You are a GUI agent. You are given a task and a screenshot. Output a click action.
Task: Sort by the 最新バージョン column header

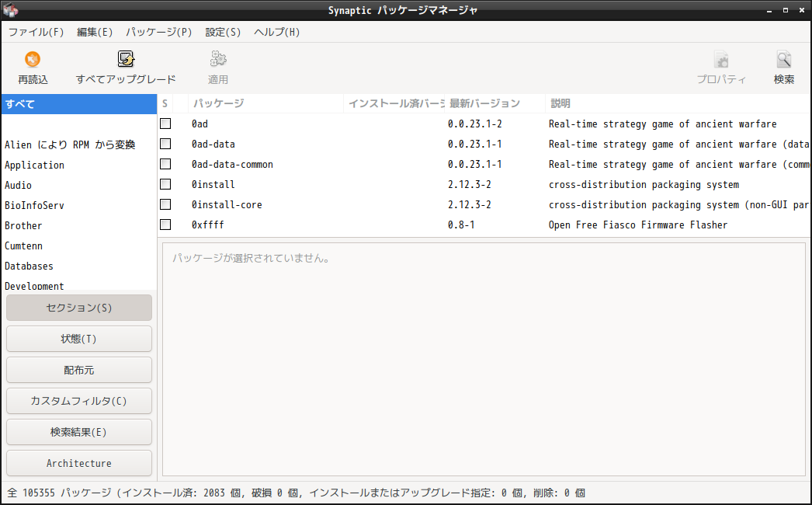[494, 103]
